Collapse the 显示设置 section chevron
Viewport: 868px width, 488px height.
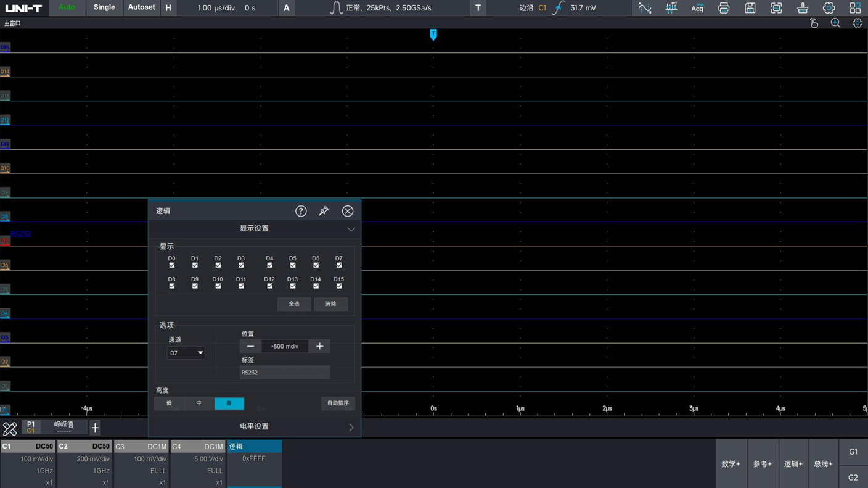coord(351,229)
